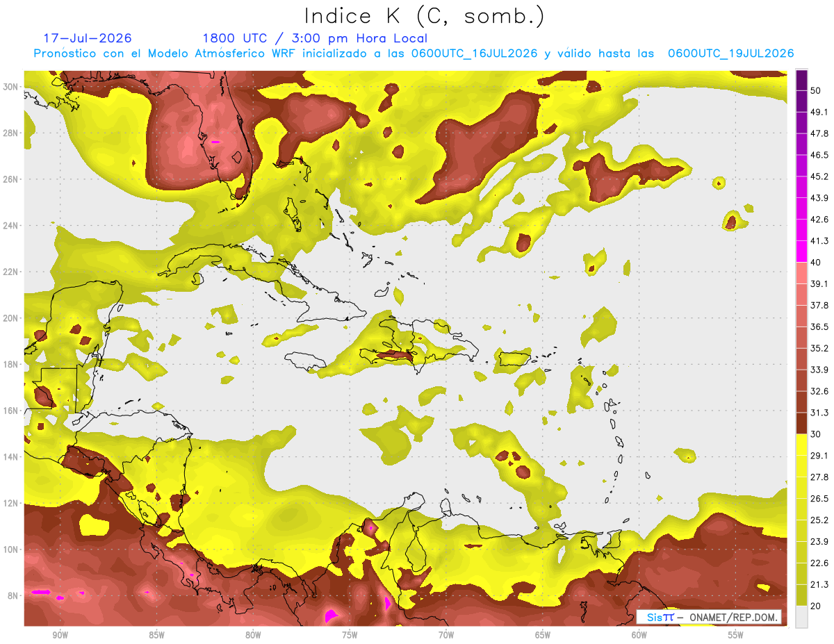The image size is (834, 644).
Task: Click the 60W longitude label
Action: tap(639, 635)
